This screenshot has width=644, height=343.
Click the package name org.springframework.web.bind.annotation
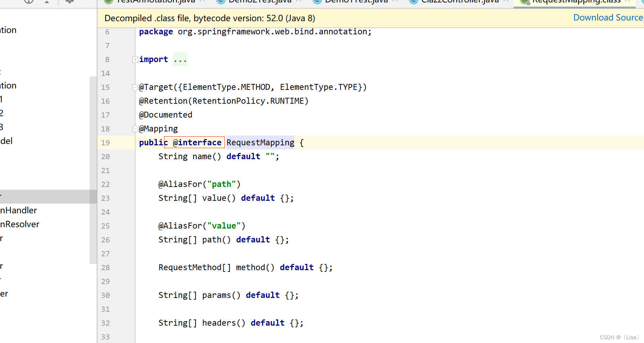272,32
